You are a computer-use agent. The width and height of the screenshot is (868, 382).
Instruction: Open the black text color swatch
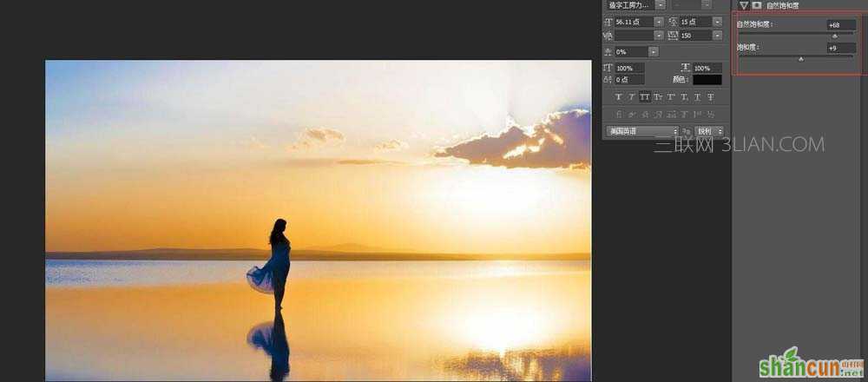tap(707, 80)
